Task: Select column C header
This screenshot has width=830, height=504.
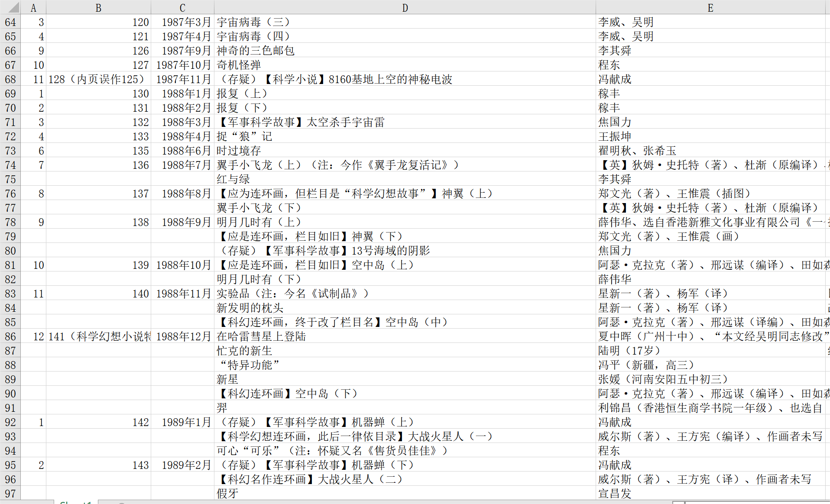Action: pos(182,7)
